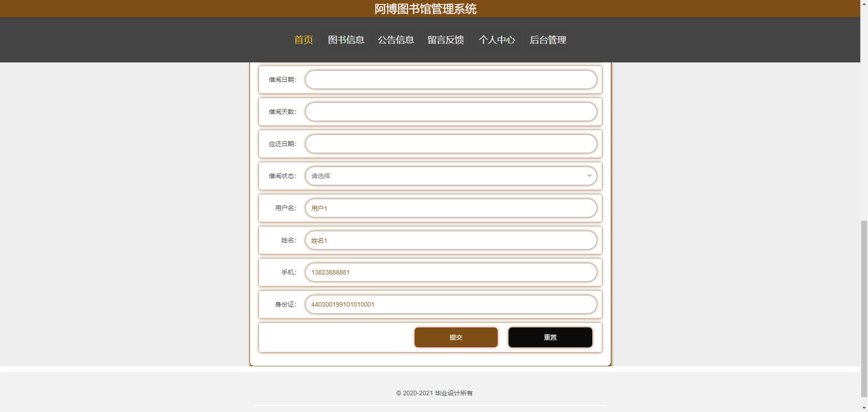The height and width of the screenshot is (412, 868).
Task: Click the 用户名: label
Action: [286, 208]
